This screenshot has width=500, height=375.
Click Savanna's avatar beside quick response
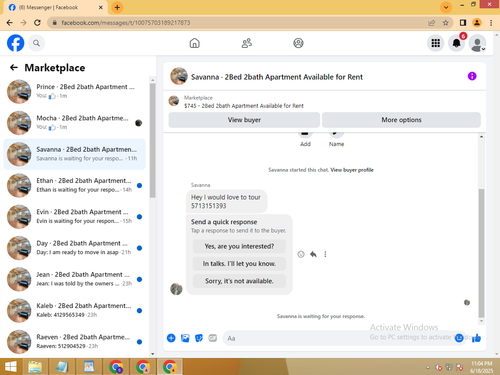[176, 289]
